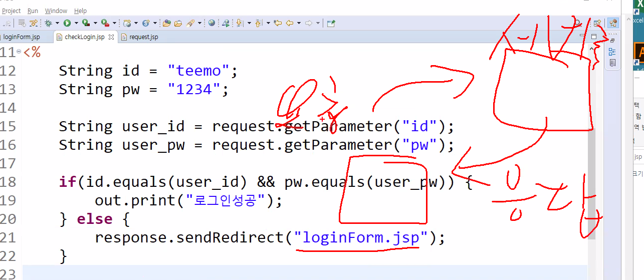Screen dimensions: 644x280
Task: Open Next Annotation dropdown arrow
Action: [x=249, y=23]
